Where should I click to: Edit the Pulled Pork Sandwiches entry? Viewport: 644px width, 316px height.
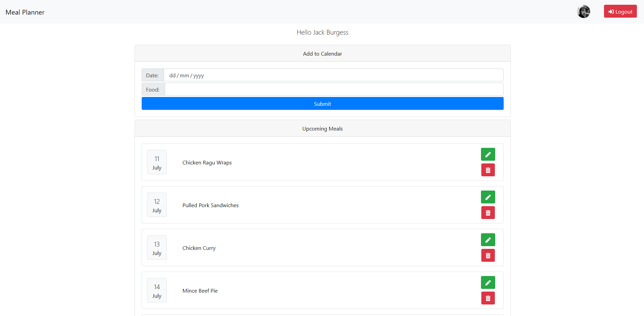tap(488, 197)
